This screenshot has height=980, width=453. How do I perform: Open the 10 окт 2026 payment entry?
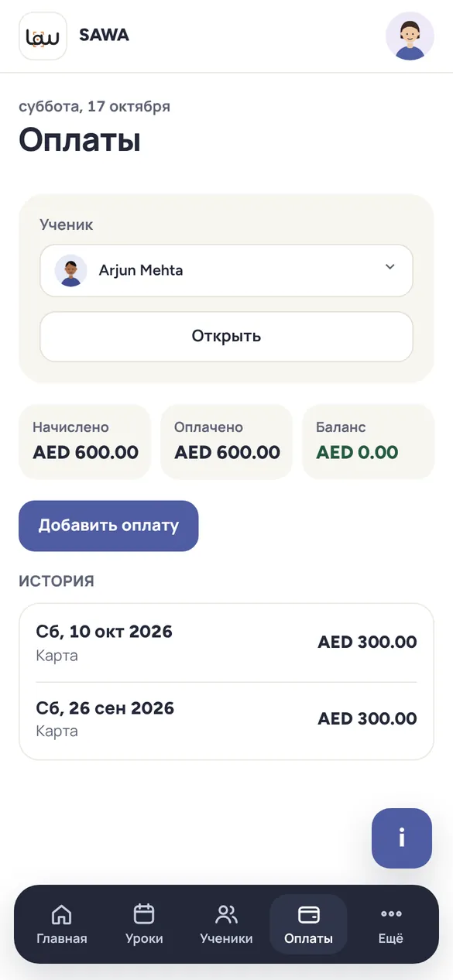pyautogui.click(x=226, y=643)
